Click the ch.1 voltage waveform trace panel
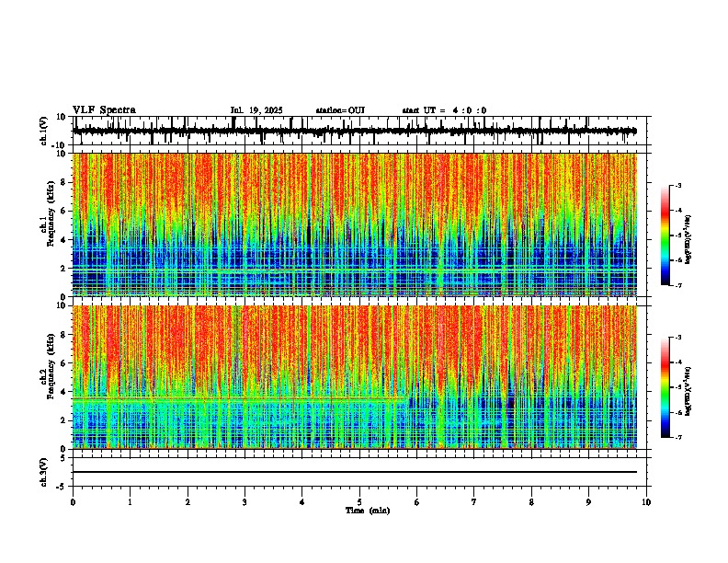The image size is (728, 563). [359, 131]
